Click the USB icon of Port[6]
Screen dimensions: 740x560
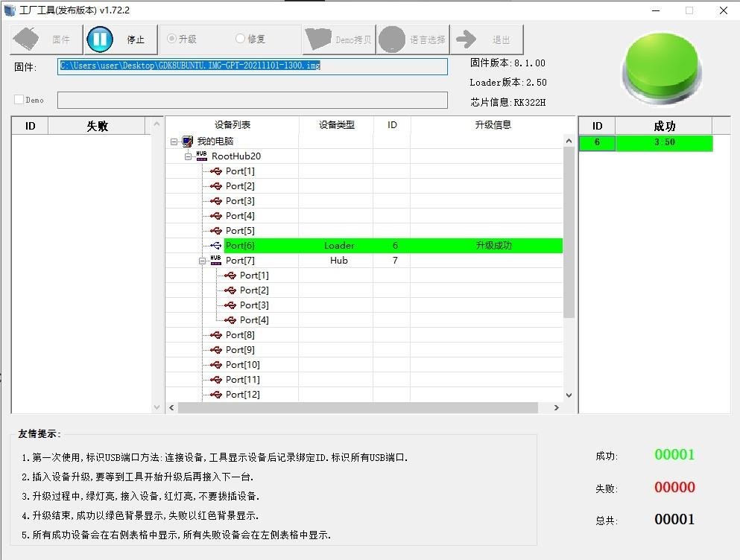[215, 246]
